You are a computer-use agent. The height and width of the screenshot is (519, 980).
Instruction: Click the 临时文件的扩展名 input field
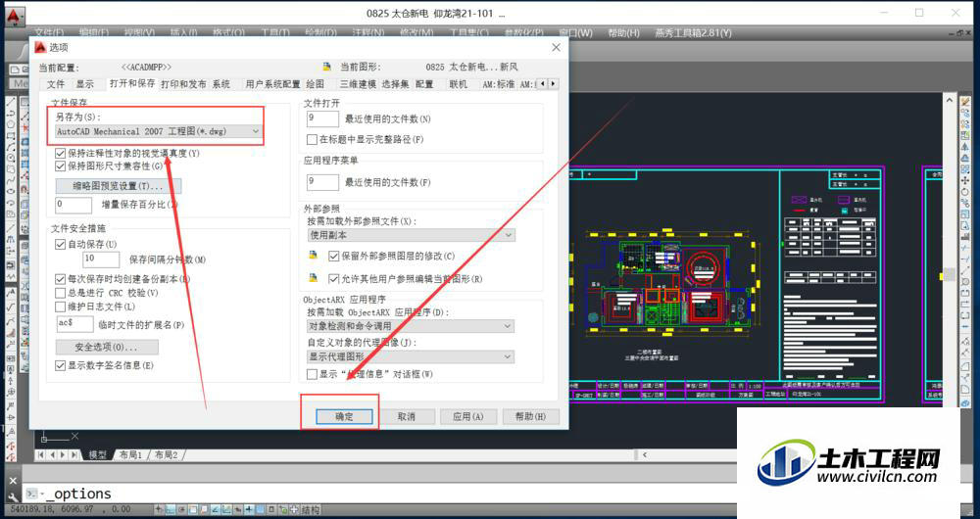tap(75, 323)
